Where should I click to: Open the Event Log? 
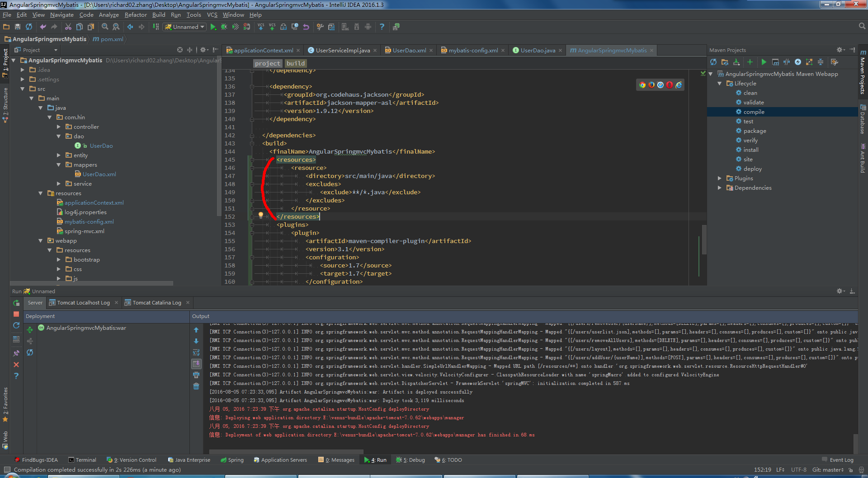click(x=838, y=460)
